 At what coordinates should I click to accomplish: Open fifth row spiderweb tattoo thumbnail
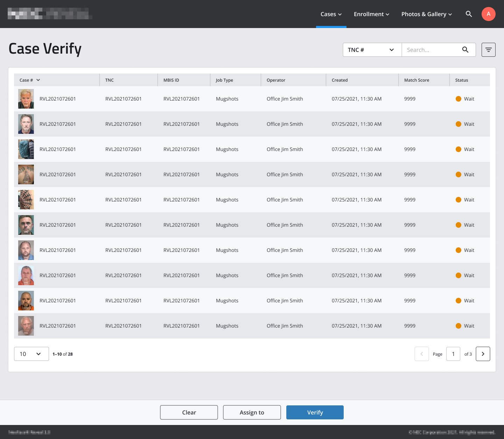click(x=26, y=200)
